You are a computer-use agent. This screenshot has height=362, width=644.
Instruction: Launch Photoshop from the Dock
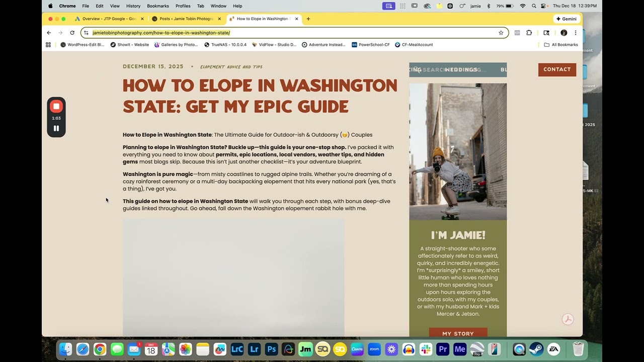[x=271, y=349]
